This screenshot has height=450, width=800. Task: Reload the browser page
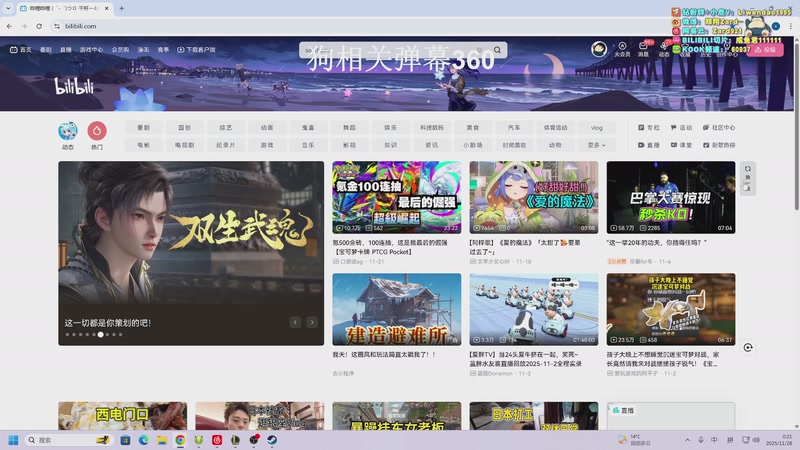coord(39,26)
